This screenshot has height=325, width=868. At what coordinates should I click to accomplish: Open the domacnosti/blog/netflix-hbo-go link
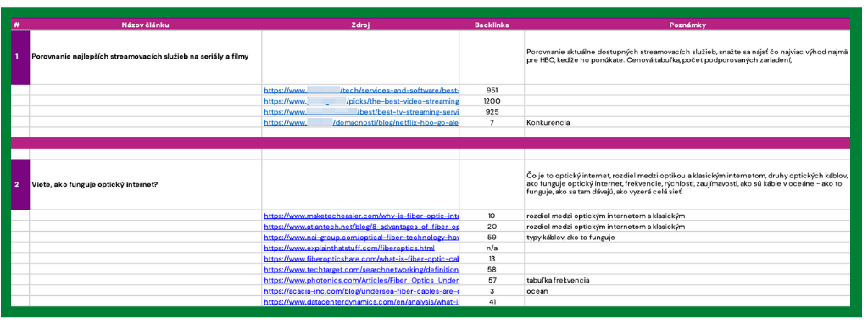coord(361,122)
